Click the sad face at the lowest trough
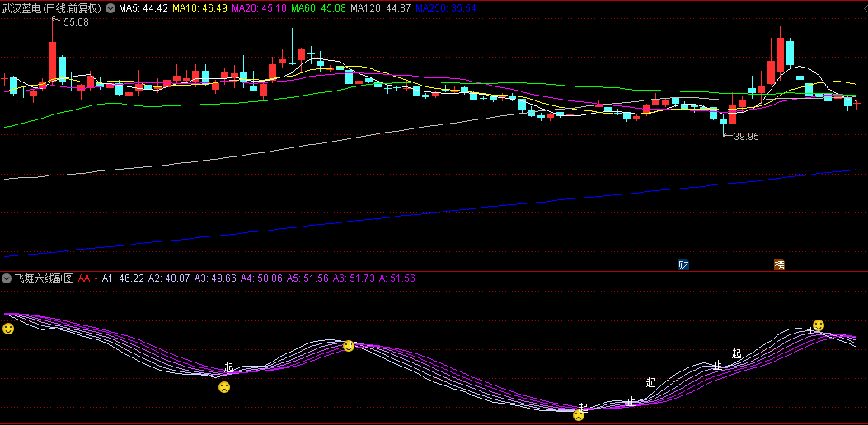Viewport: 868px width, 425px height. [579, 415]
